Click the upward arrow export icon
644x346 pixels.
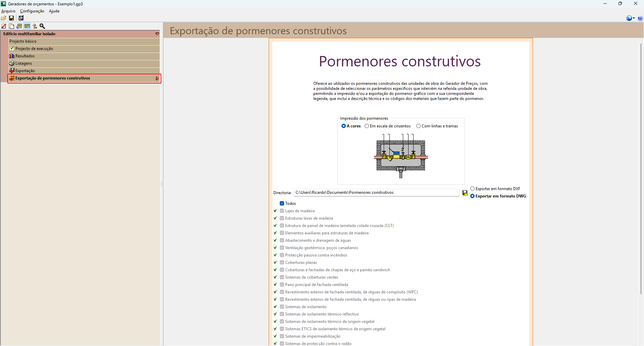tap(35, 26)
